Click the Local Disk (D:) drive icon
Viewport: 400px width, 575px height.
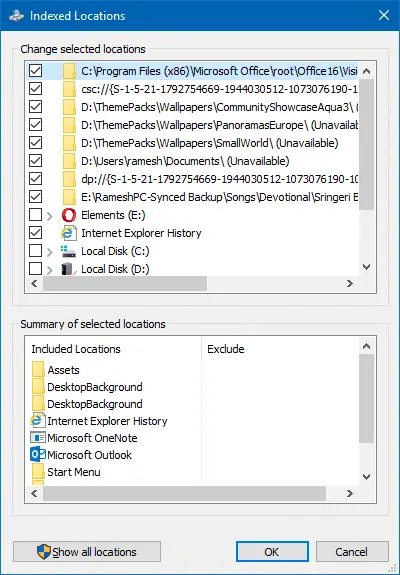(x=69, y=269)
